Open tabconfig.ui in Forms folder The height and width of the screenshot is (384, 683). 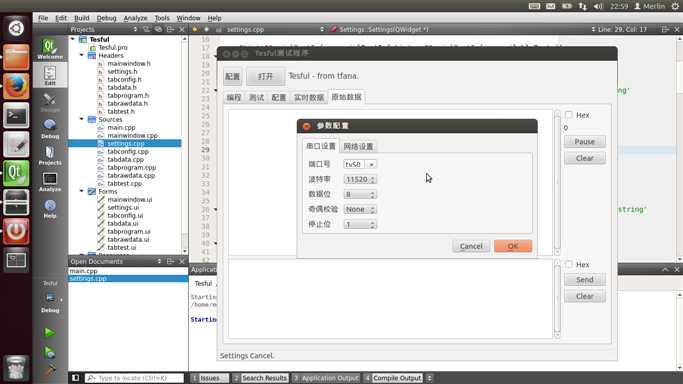(x=125, y=215)
